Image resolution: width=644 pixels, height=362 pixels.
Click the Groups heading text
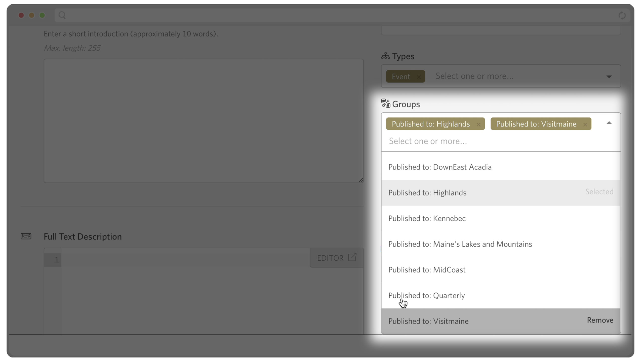(406, 104)
